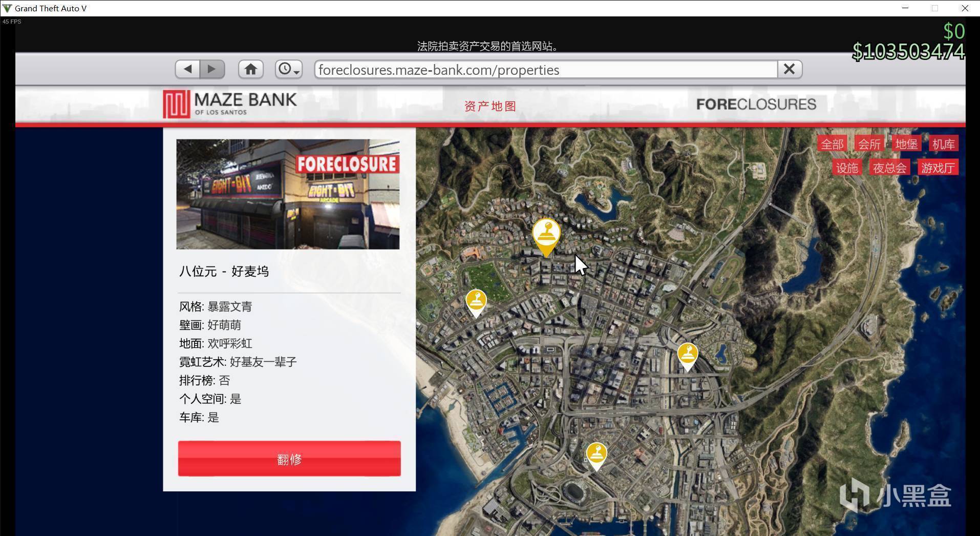Click the FORECLOSURES header logo
The width and height of the screenshot is (980, 536).
756,105
